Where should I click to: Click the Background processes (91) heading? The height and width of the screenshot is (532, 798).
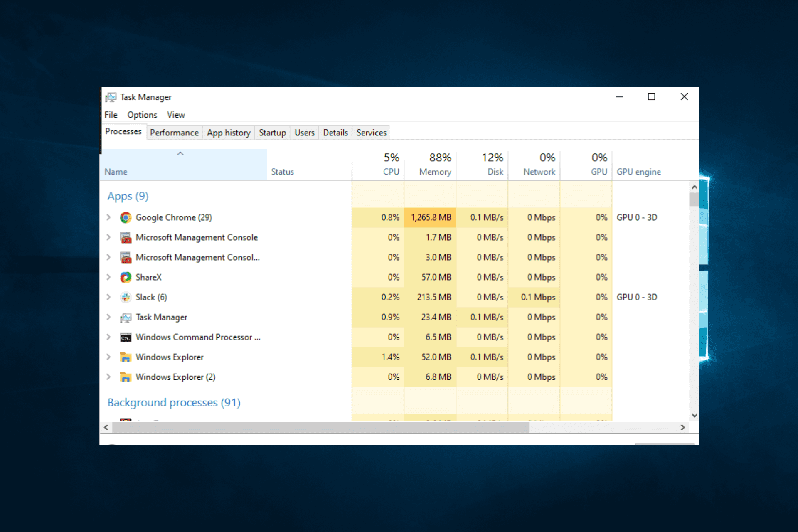point(174,403)
